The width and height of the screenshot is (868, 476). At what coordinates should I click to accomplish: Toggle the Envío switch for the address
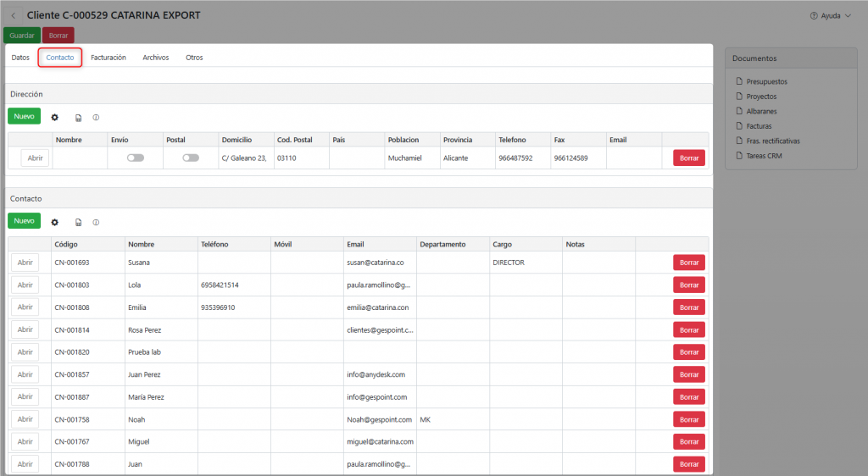[135, 158]
